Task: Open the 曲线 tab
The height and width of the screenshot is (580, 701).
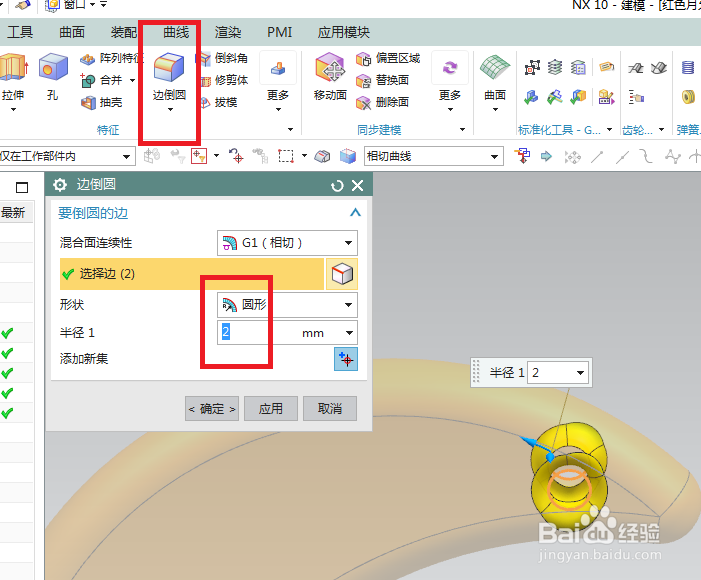Action: [176, 32]
